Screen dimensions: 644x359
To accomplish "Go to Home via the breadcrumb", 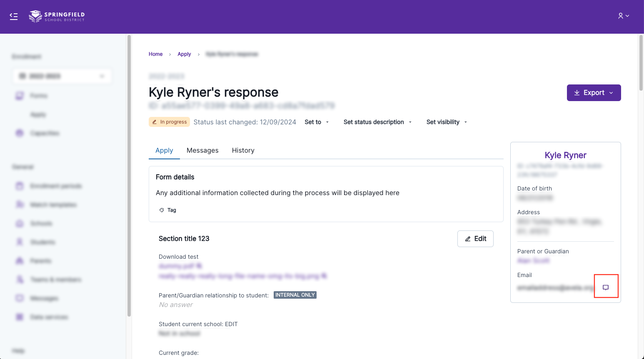I will (x=155, y=54).
